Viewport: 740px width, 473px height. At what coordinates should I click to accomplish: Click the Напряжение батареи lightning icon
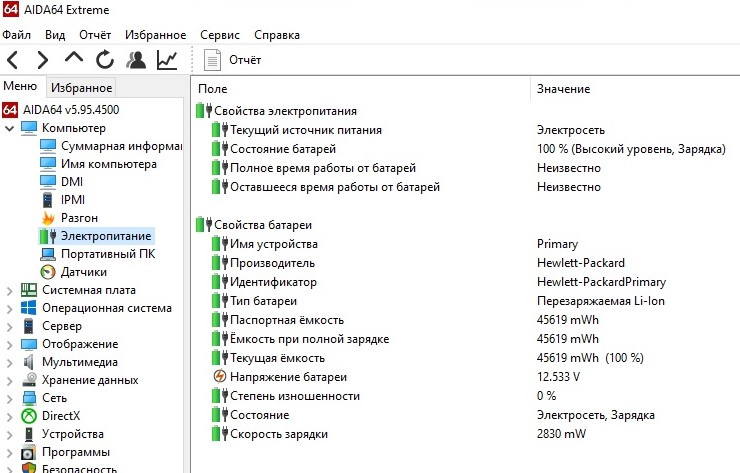tap(220, 377)
